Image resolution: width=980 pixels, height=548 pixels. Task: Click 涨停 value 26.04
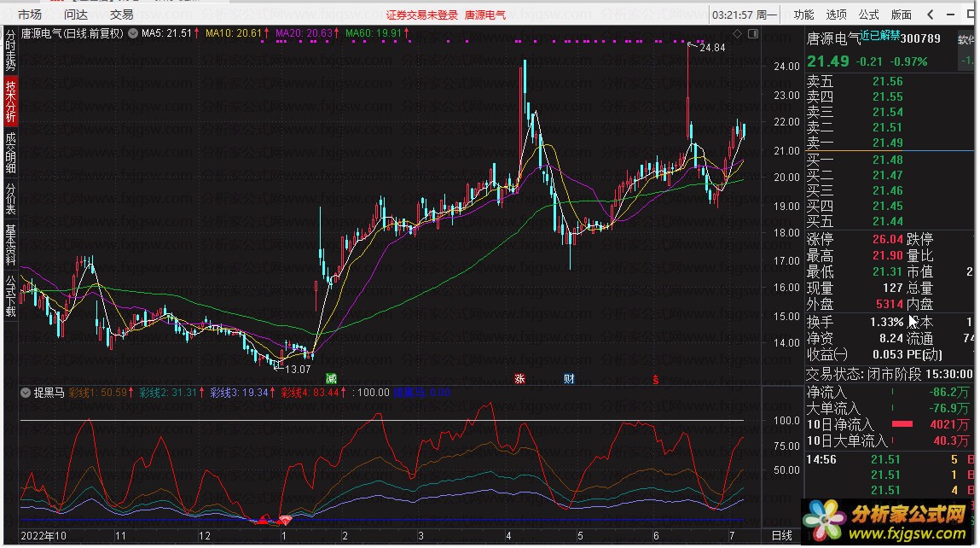pyautogui.click(x=888, y=240)
